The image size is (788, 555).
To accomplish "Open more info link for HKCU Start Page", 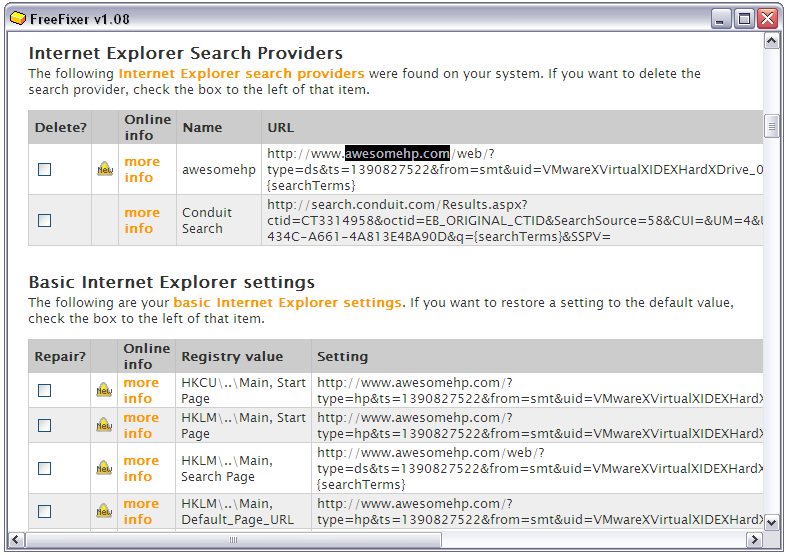I will (x=141, y=390).
